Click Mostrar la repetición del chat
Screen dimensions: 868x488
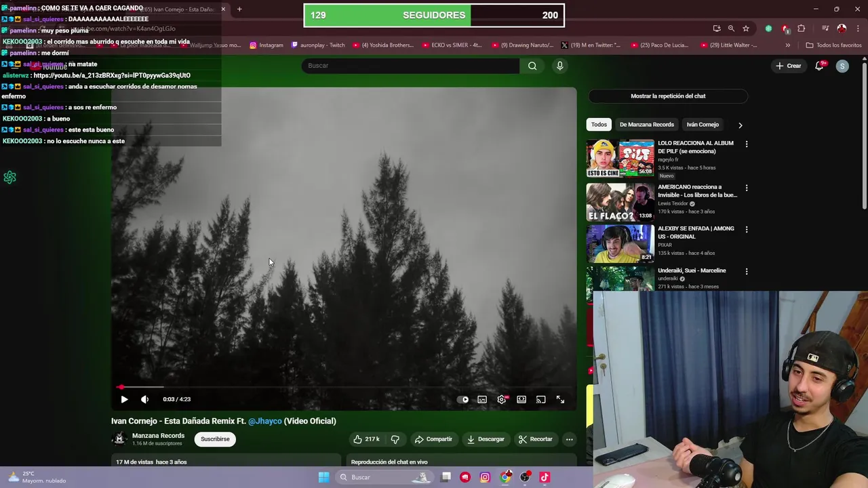668,96
